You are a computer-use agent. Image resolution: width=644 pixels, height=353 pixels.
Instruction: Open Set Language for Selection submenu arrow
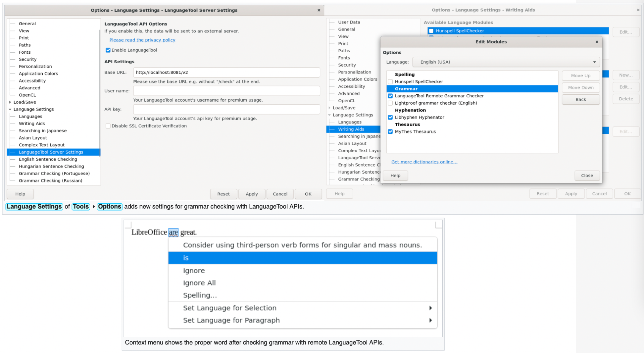click(430, 308)
